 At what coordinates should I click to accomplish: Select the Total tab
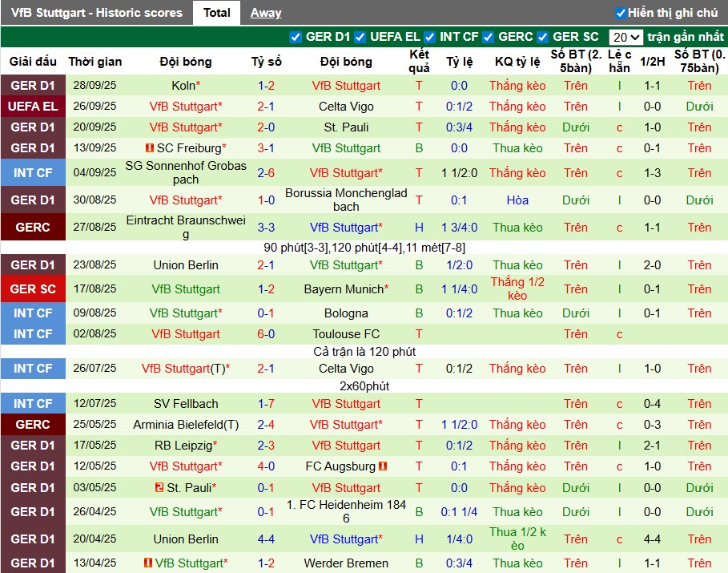[216, 12]
